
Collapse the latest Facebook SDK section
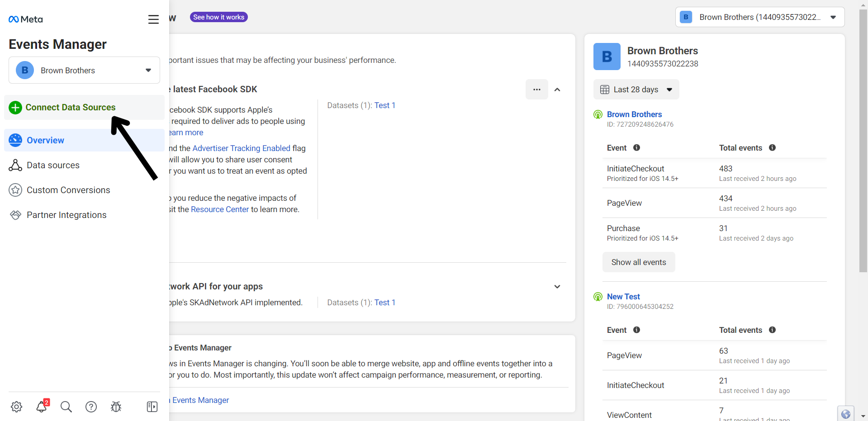557,90
